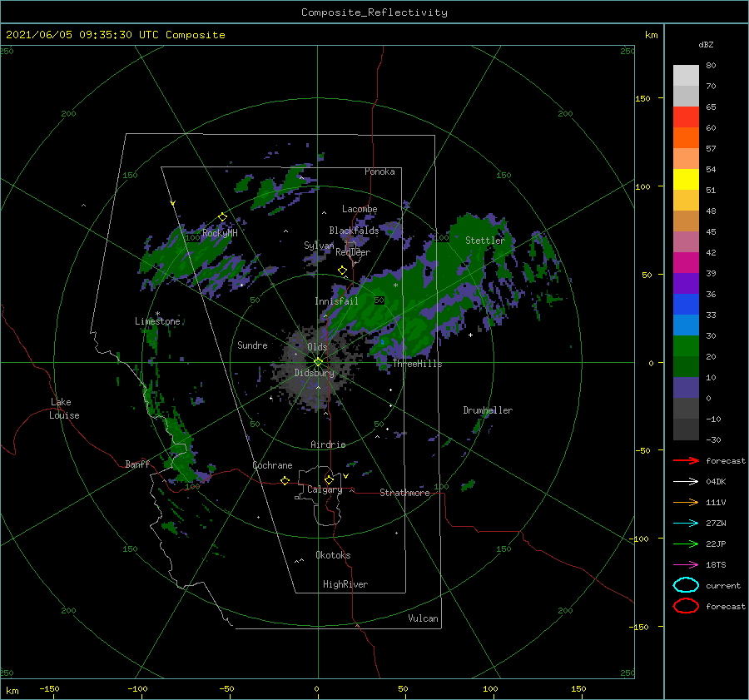The width and height of the screenshot is (749, 700).
Task: Click the cyan 27ZW arrow in legend
Action: pos(686,524)
